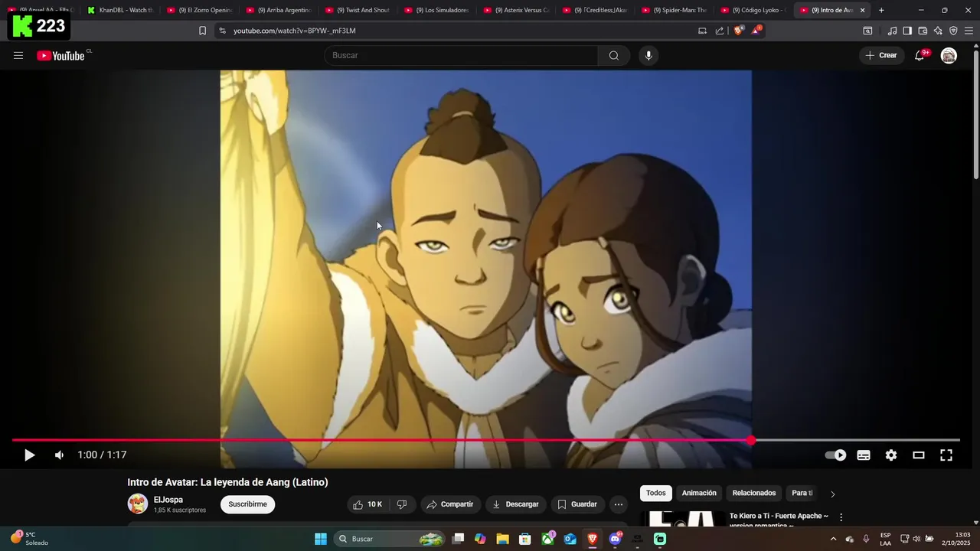Screen dimensions: 980x551
Task: Open Brave wallet icon
Action: [923, 31]
